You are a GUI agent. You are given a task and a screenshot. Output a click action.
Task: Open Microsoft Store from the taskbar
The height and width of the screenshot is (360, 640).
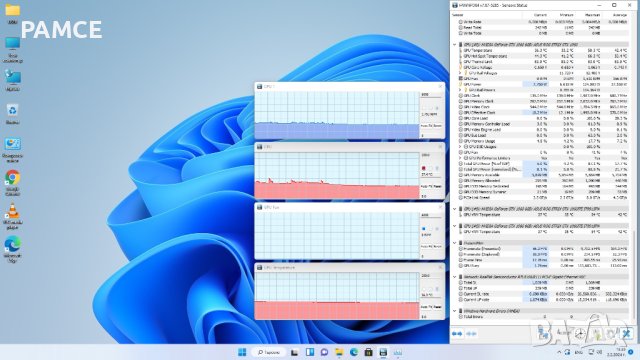pos(369,352)
